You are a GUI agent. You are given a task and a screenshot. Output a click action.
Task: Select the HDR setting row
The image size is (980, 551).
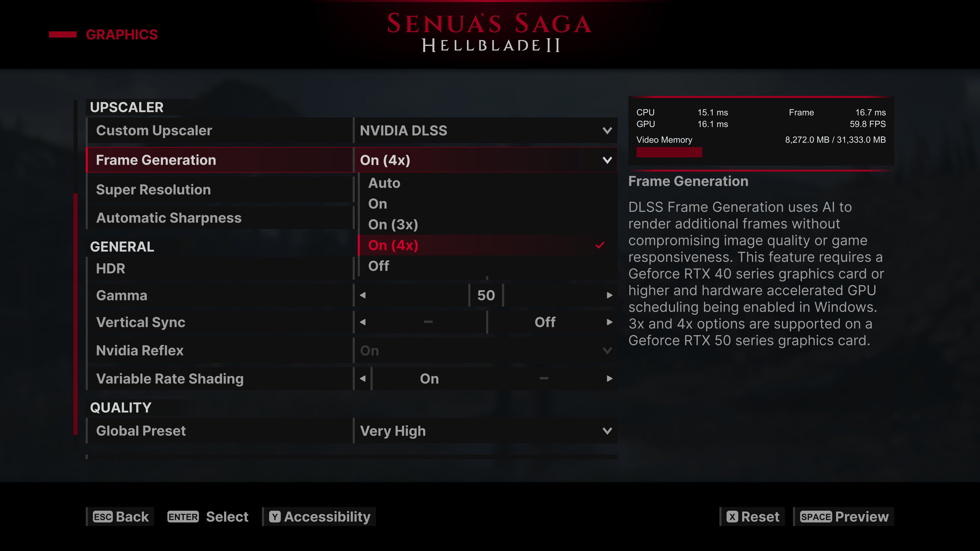tap(220, 268)
